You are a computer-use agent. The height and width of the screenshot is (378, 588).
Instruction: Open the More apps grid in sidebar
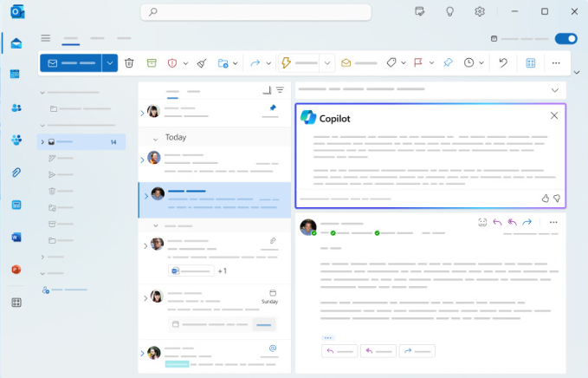[16, 303]
